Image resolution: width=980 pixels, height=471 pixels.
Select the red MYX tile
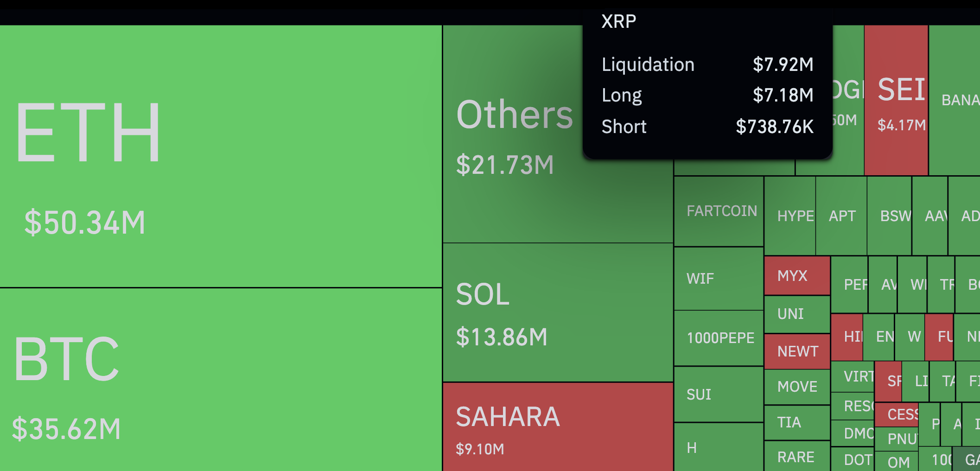pos(797,276)
